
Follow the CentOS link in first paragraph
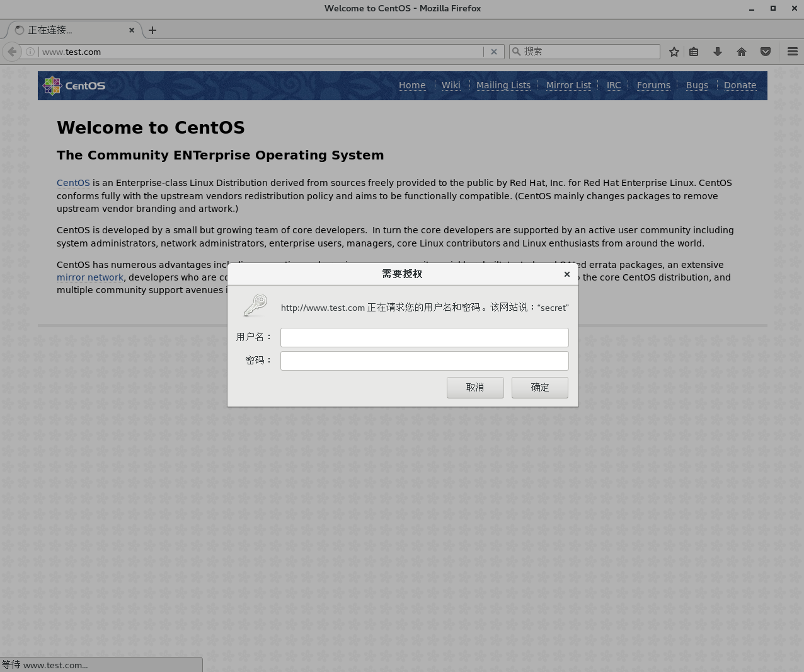click(x=73, y=183)
